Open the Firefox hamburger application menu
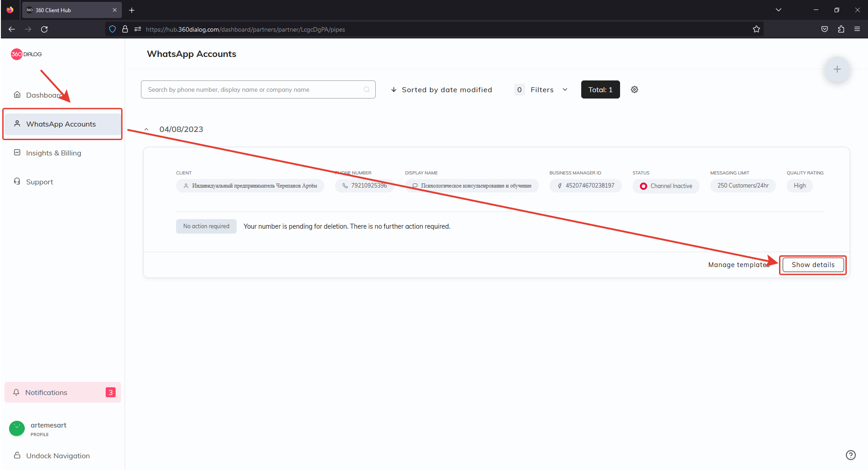Viewport: 868px width, 470px height. 857,29
